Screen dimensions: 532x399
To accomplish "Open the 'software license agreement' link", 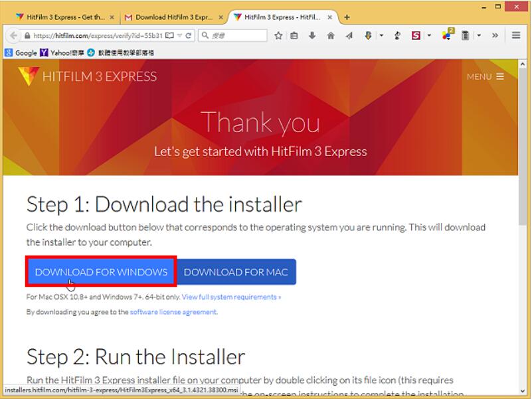I will pyautogui.click(x=174, y=312).
